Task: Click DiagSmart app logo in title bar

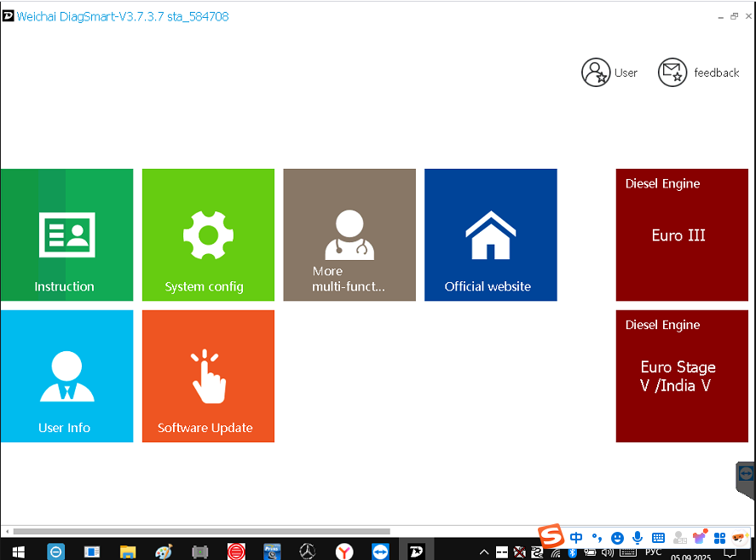Action: [9, 16]
